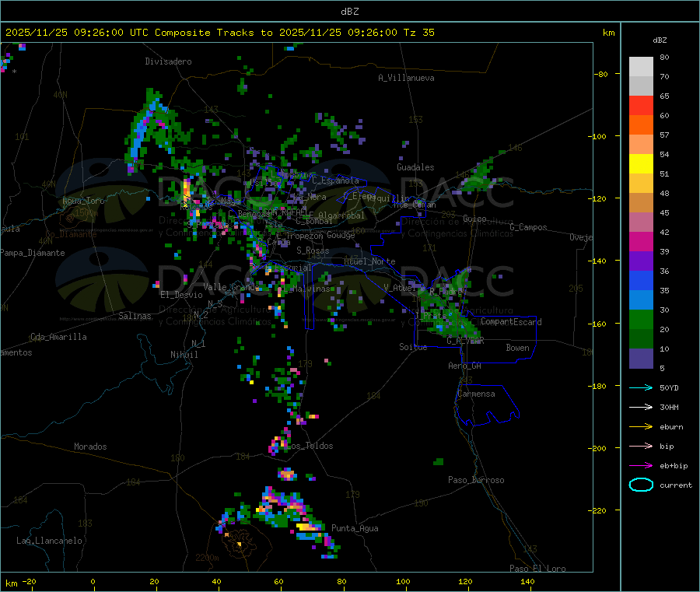Click the G_Campos place label
The image size is (700, 592).
tap(529, 227)
